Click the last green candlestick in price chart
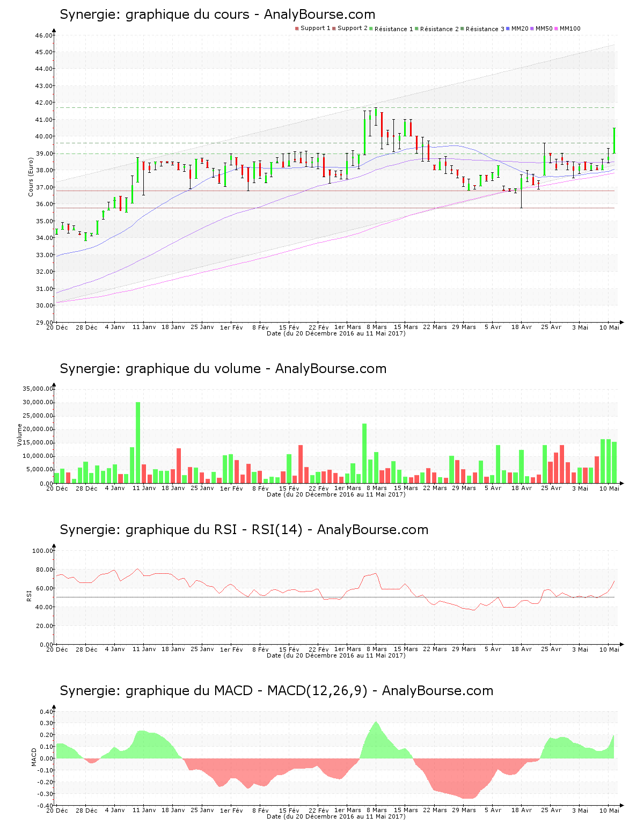The image size is (644, 832). (x=614, y=141)
